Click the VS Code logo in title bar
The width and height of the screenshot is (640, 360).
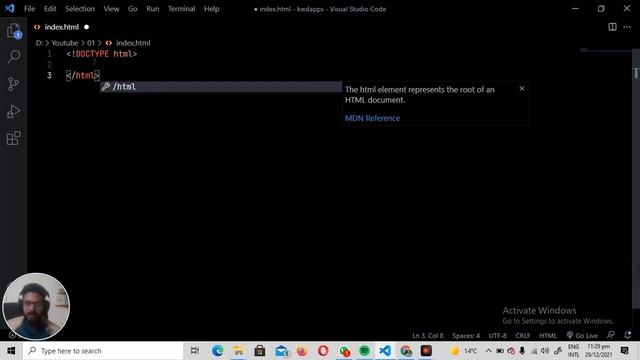click(9, 9)
